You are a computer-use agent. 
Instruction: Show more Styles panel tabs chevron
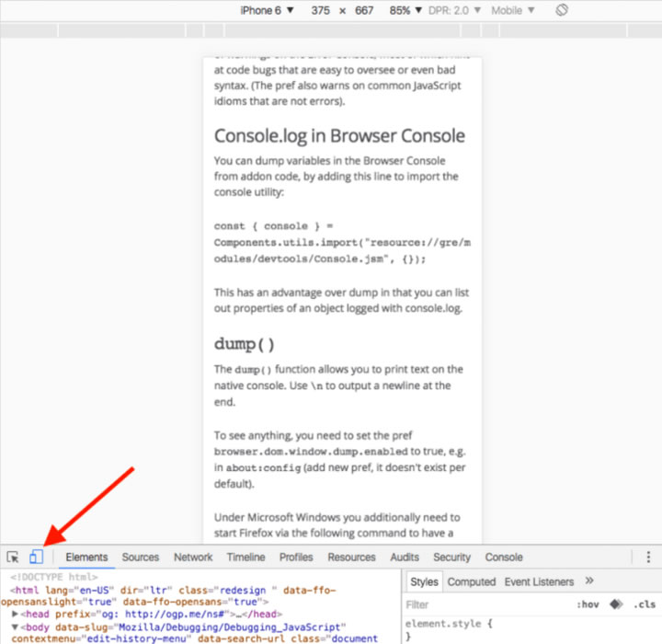(x=589, y=581)
